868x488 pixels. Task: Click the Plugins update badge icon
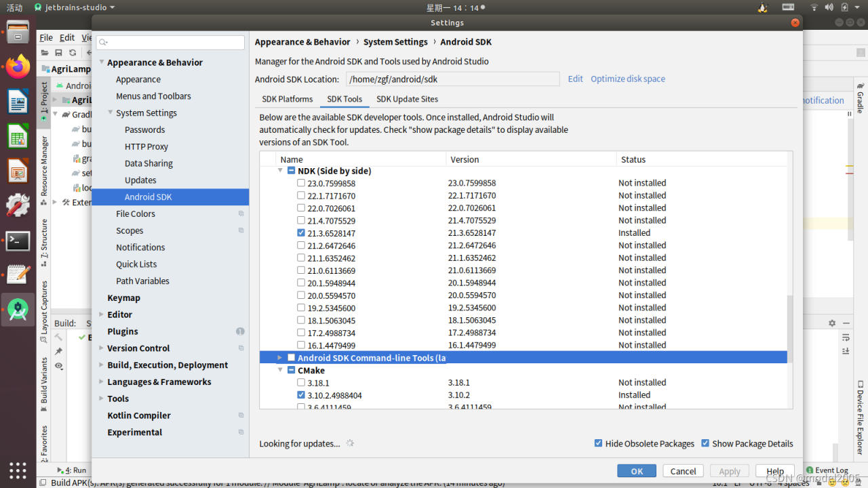click(240, 331)
